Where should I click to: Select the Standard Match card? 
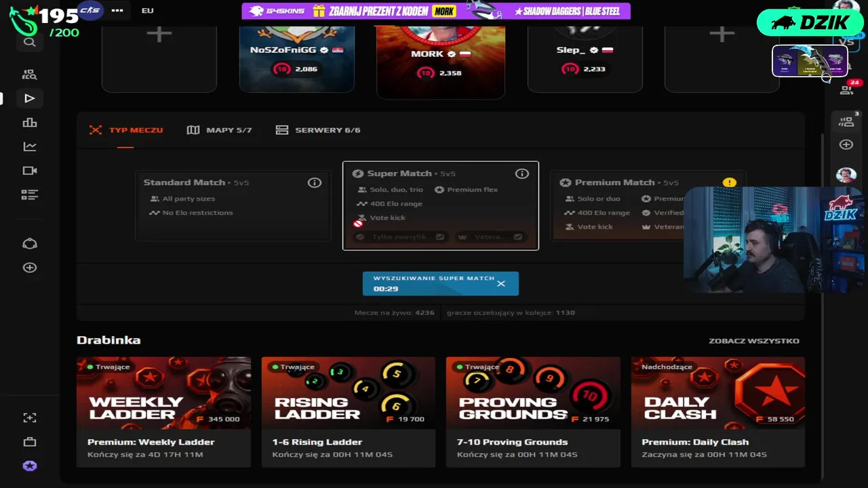point(233,206)
